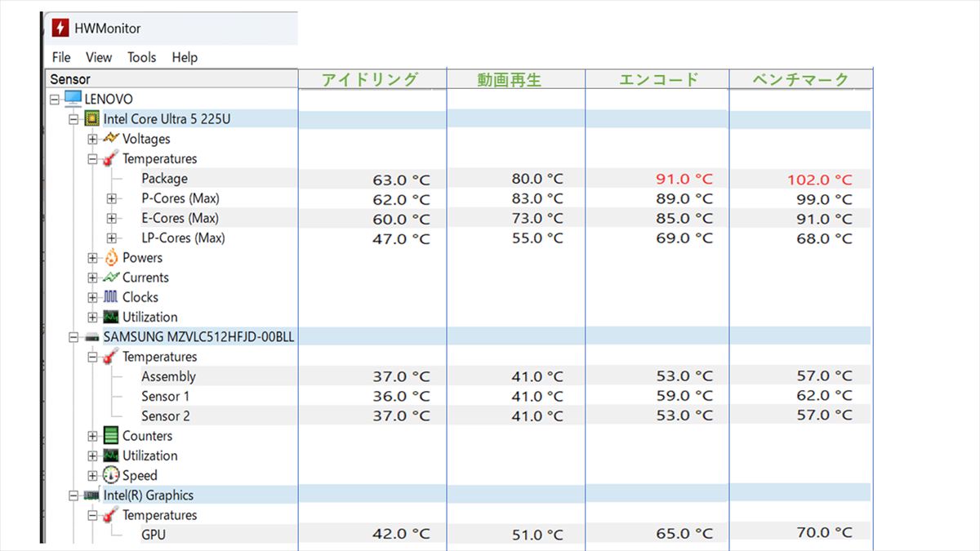Screen dimensions: 980x551
Task: Open the Tools menu
Action: pyautogui.click(x=141, y=57)
